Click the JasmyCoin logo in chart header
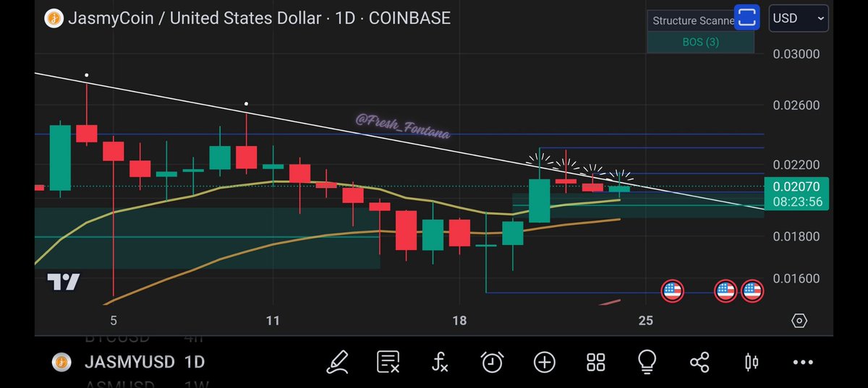Viewport: 868px width, 388px height. (x=54, y=19)
